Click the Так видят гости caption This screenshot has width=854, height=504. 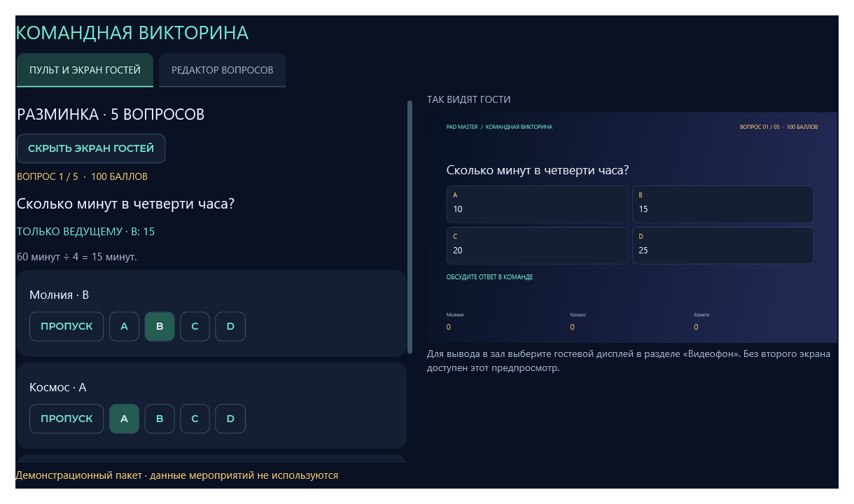(469, 99)
